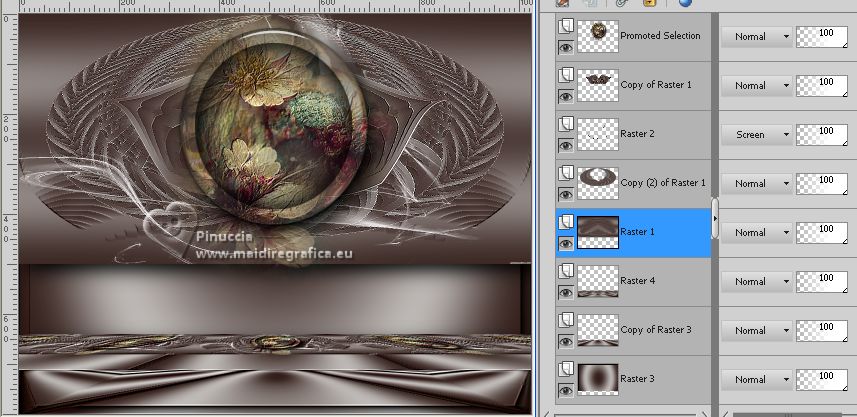
Task: Open the Screen blend mode dropdown for Raster 2
Action: point(757,135)
